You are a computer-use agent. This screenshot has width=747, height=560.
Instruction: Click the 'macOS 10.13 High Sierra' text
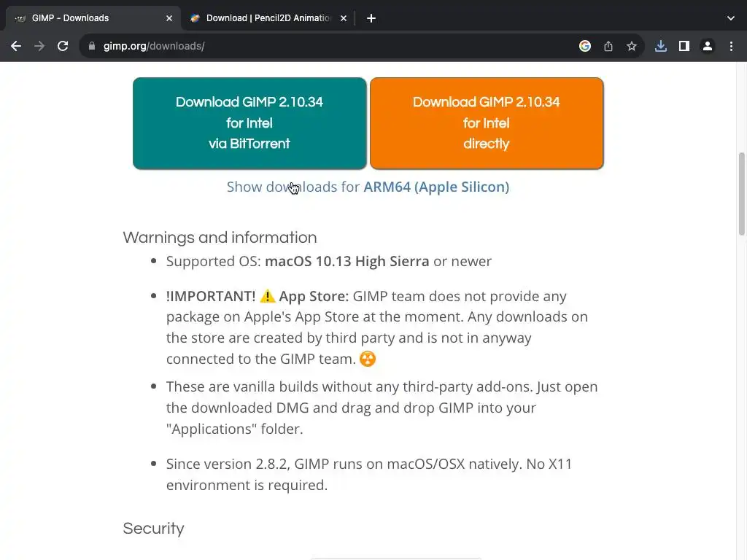click(x=347, y=261)
